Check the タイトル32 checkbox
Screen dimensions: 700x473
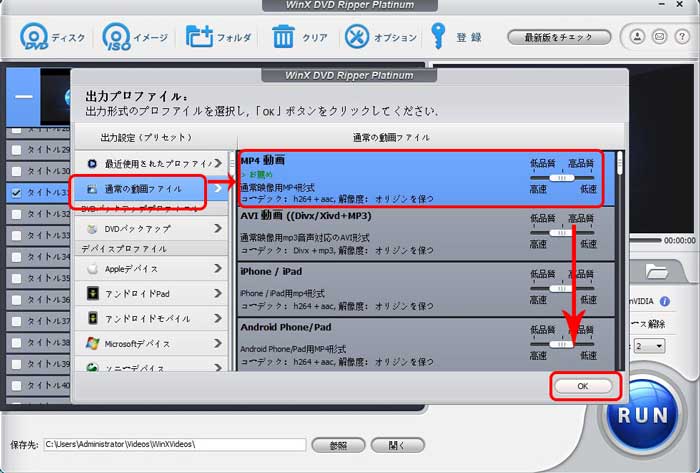click(17, 214)
